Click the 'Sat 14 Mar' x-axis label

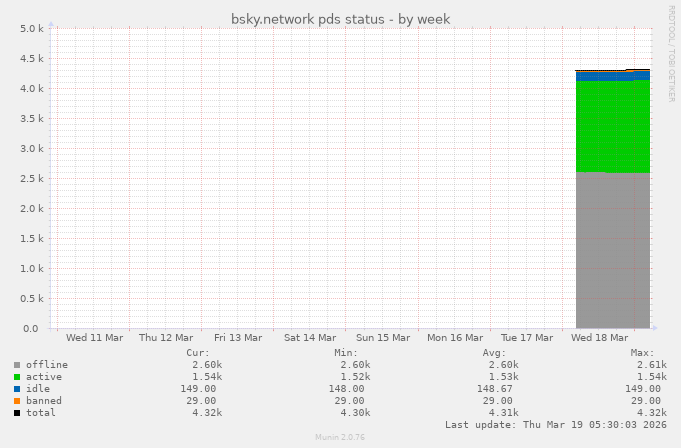tap(310, 338)
